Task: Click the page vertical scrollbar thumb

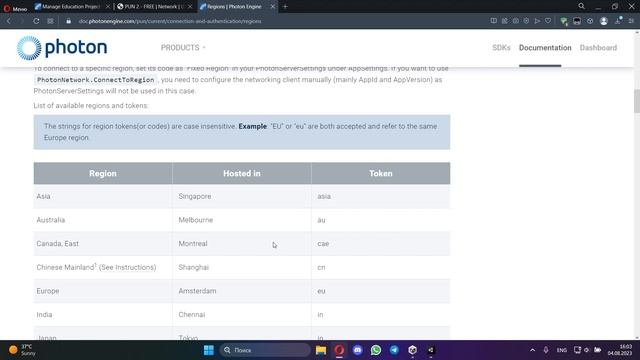Action: click(x=636, y=100)
